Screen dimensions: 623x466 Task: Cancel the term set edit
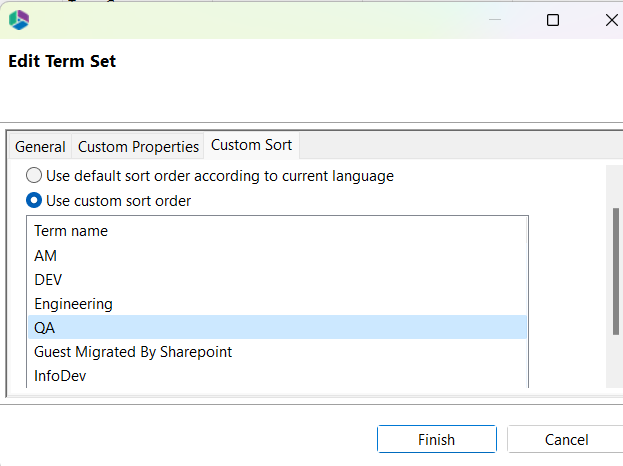(x=566, y=440)
